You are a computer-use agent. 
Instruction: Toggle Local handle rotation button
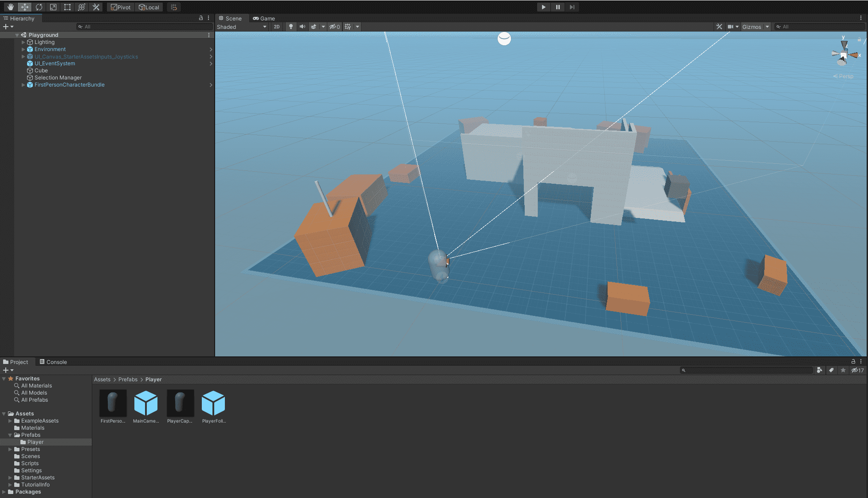pos(149,7)
